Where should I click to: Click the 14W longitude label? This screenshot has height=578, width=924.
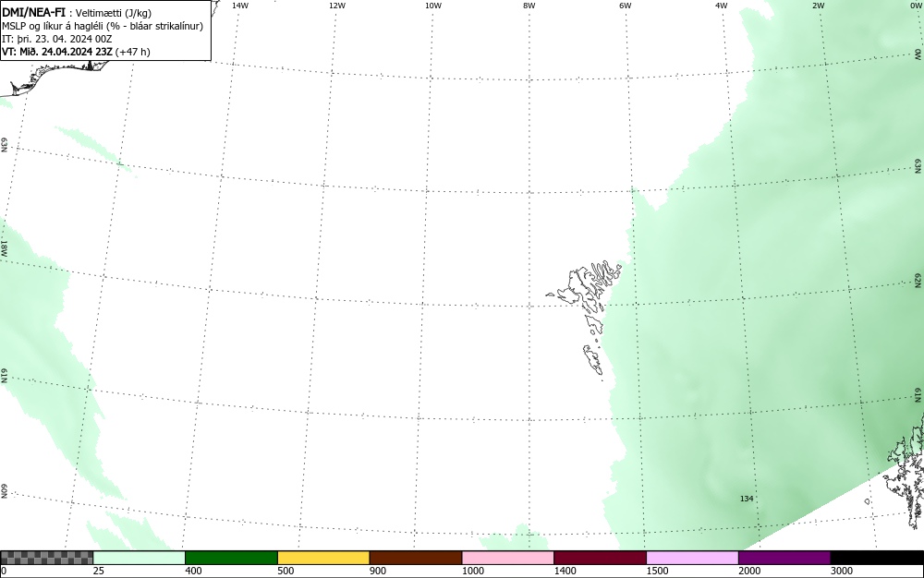click(240, 6)
